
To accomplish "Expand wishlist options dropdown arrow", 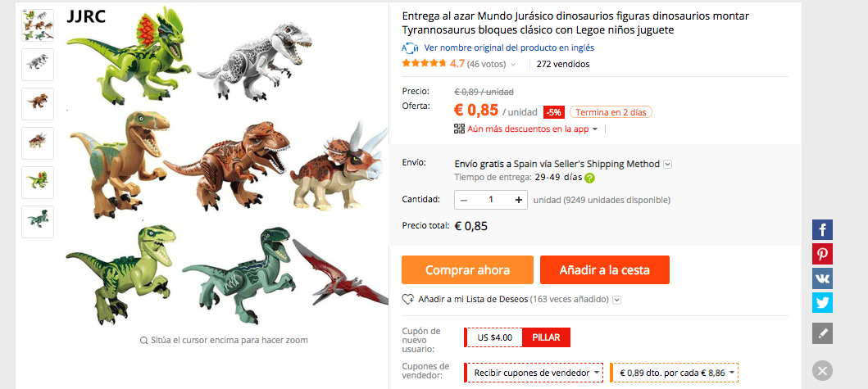I will pyautogui.click(x=617, y=300).
